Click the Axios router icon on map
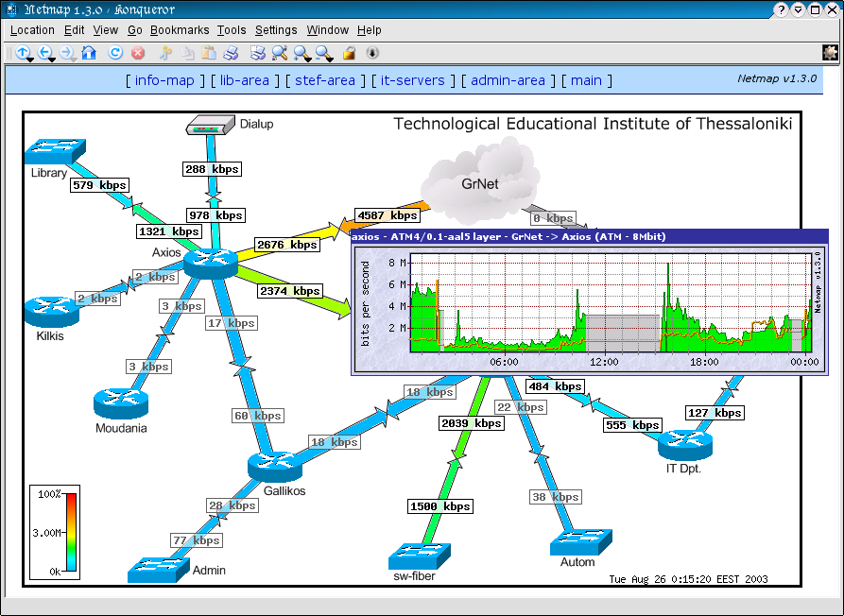 209,263
